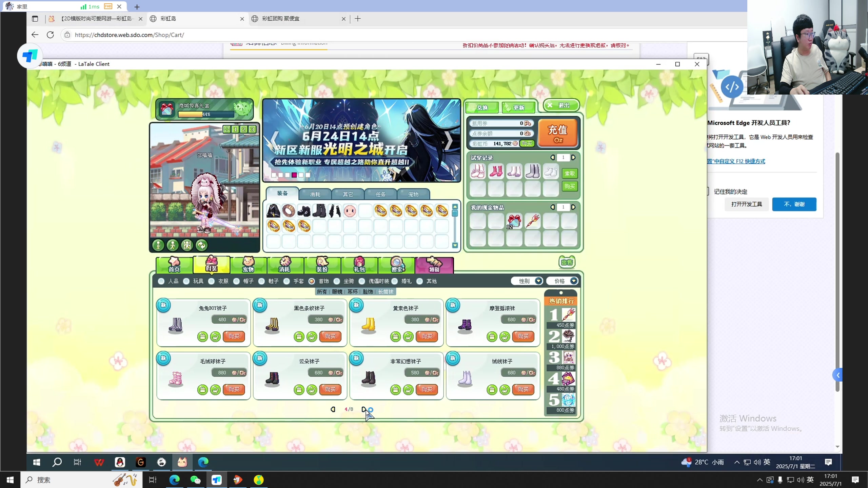Screen dimensions: 868x488
Task: Select the 衣服 category radio button
Action: (x=212, y=281)
